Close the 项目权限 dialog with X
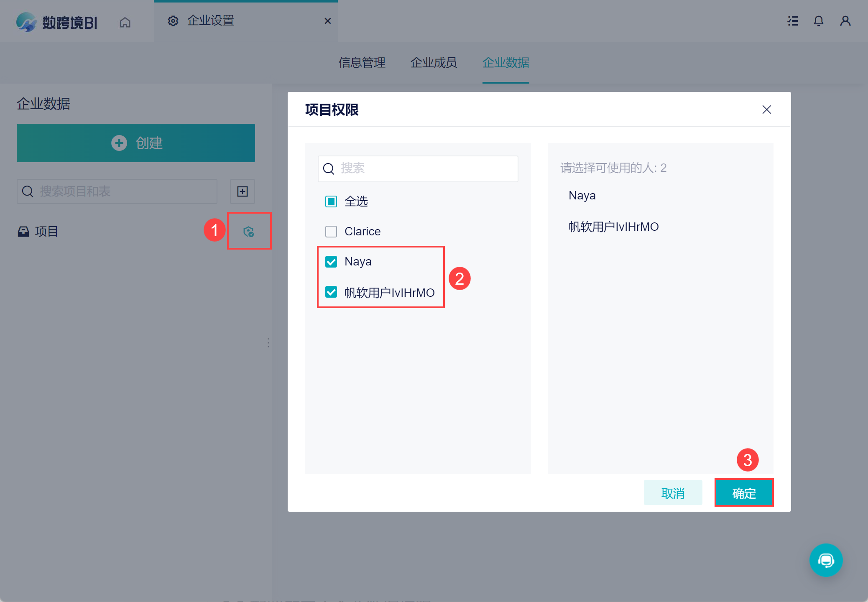 pyautogui.click(x=766, y=110)
